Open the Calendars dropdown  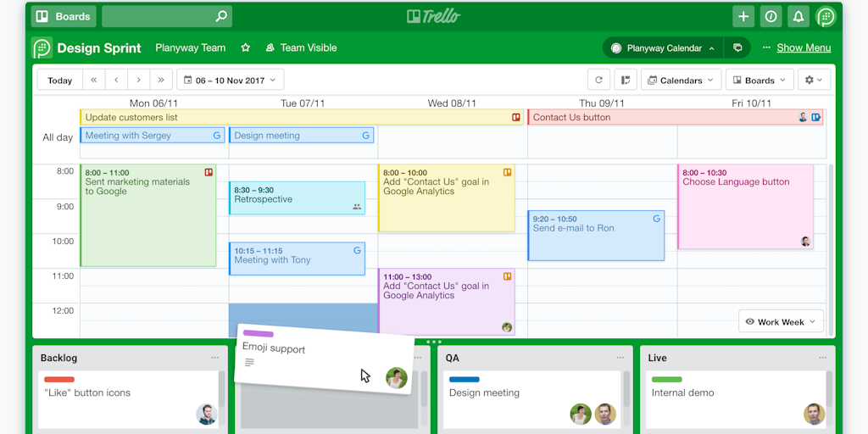point(681,81)
